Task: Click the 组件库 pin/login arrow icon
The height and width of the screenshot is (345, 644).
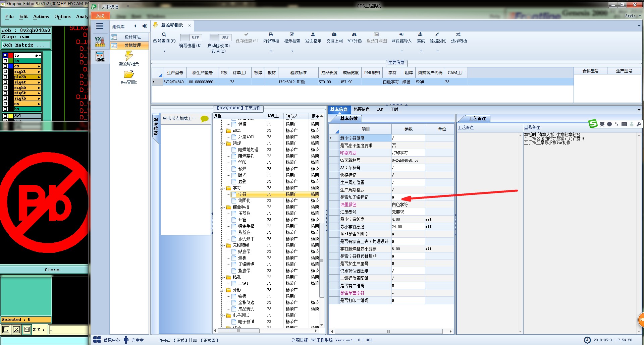Action: point(145,26)
